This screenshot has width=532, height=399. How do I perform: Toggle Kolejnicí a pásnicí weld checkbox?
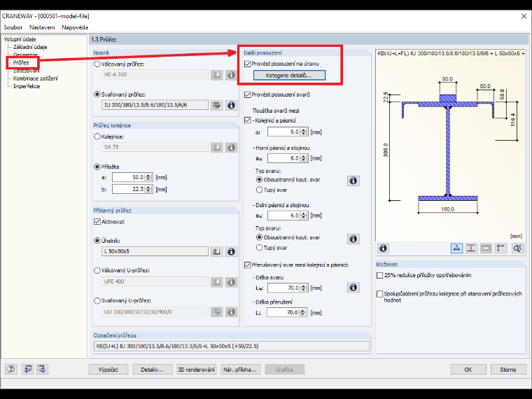click(248, 120)
